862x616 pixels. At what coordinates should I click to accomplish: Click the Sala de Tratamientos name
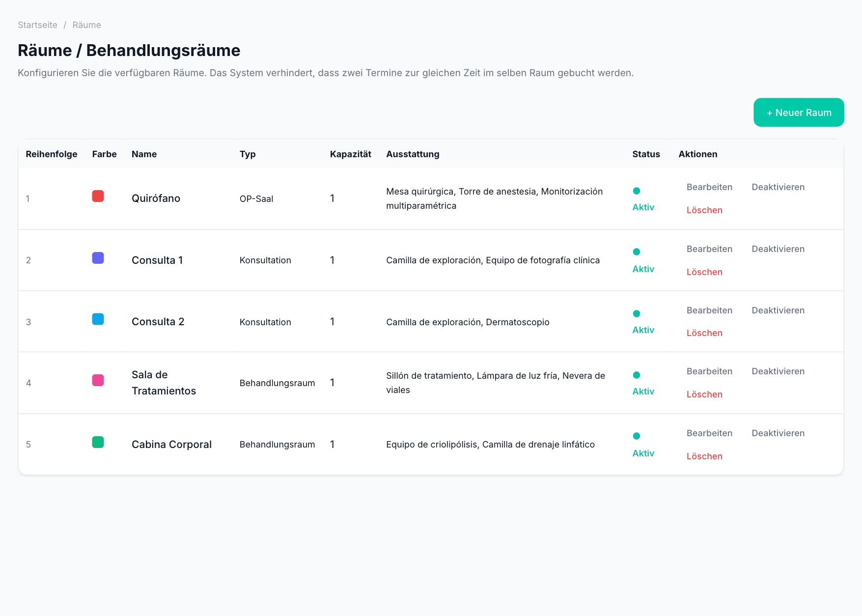pyautogui.click(x=164, y=383)
